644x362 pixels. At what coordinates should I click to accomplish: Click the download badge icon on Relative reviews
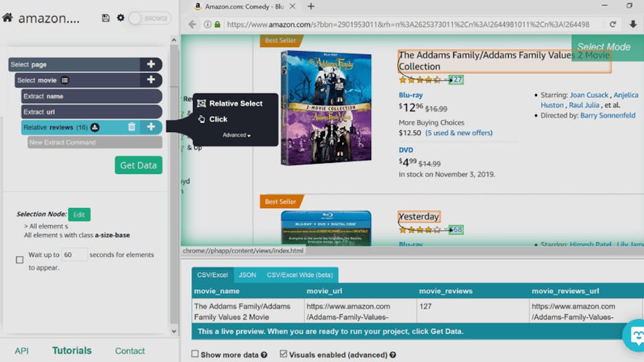click(x=95, y=127)
